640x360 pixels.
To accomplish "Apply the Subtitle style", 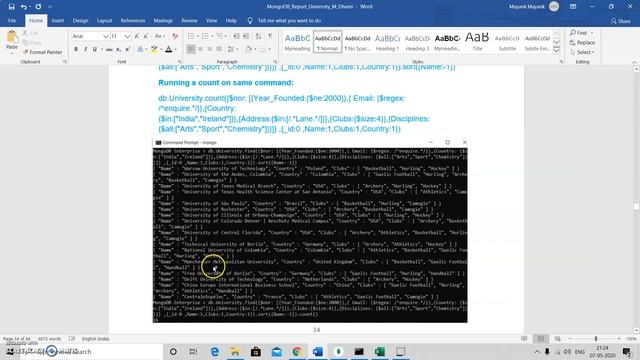I will 507,42.
